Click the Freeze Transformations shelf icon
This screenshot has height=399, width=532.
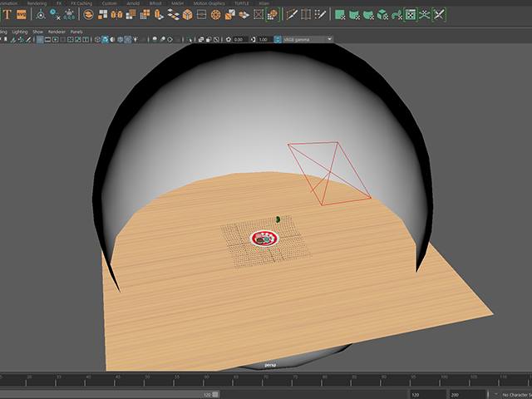point(69,15)
